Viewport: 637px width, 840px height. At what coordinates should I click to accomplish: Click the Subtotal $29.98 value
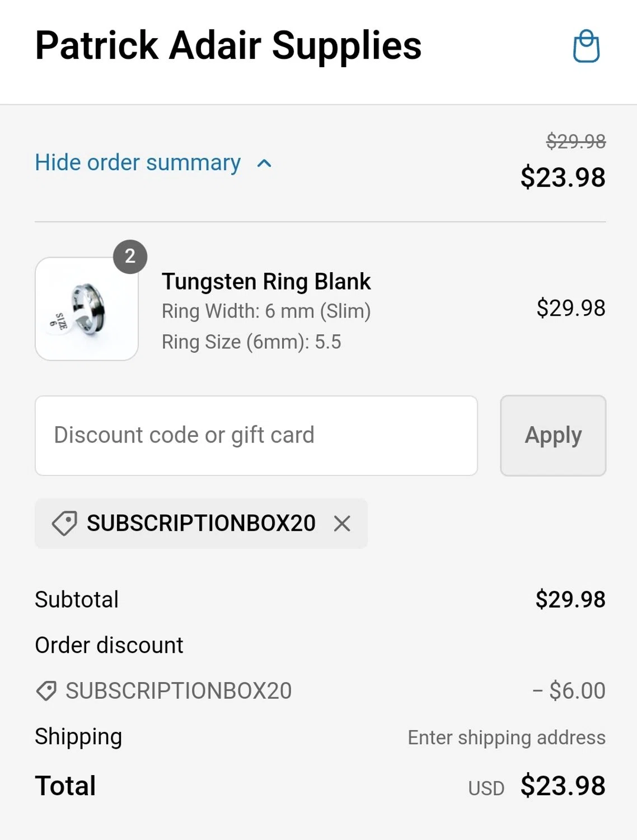click(x=570, y=600)
